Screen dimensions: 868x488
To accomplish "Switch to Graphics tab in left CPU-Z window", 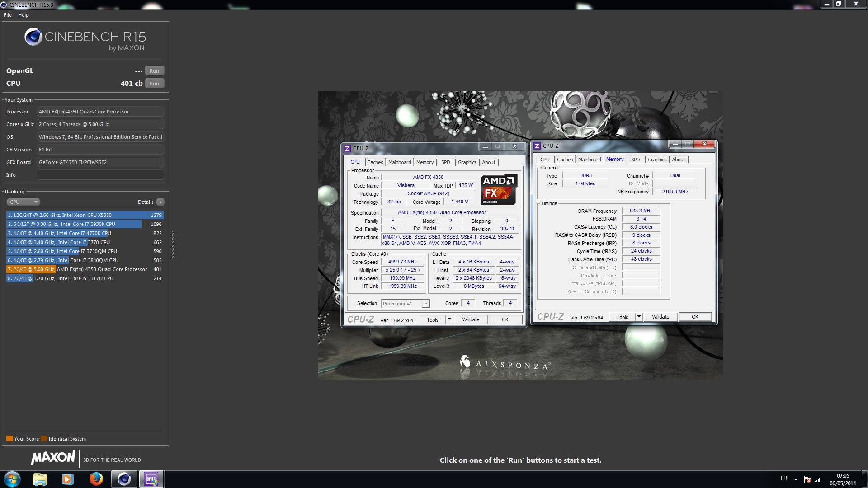I will [467, 162].
